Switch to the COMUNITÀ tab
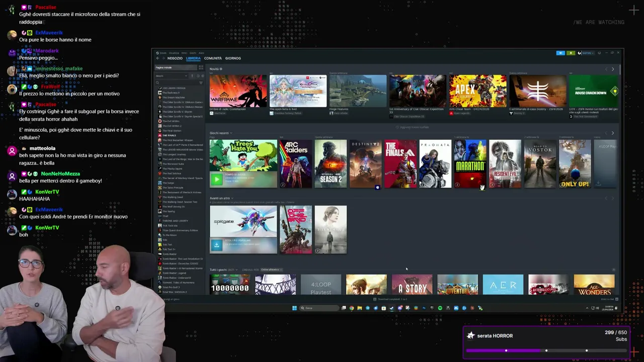This screenshot has width=644, height=362. (x=213, y=58)
